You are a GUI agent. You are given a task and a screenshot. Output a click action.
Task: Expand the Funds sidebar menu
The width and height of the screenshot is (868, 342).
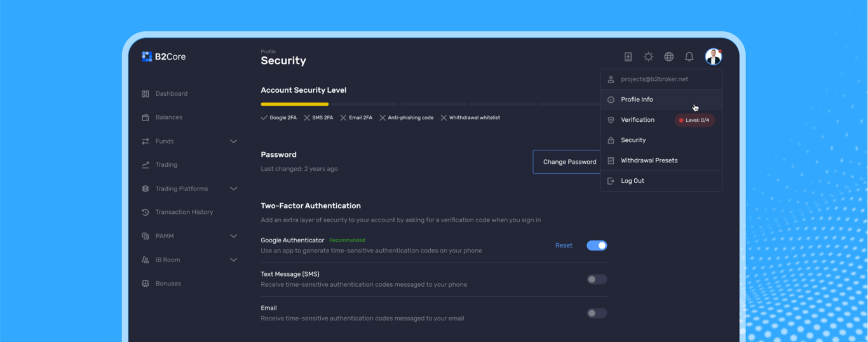pyautogui.click(x=233, y=141)
